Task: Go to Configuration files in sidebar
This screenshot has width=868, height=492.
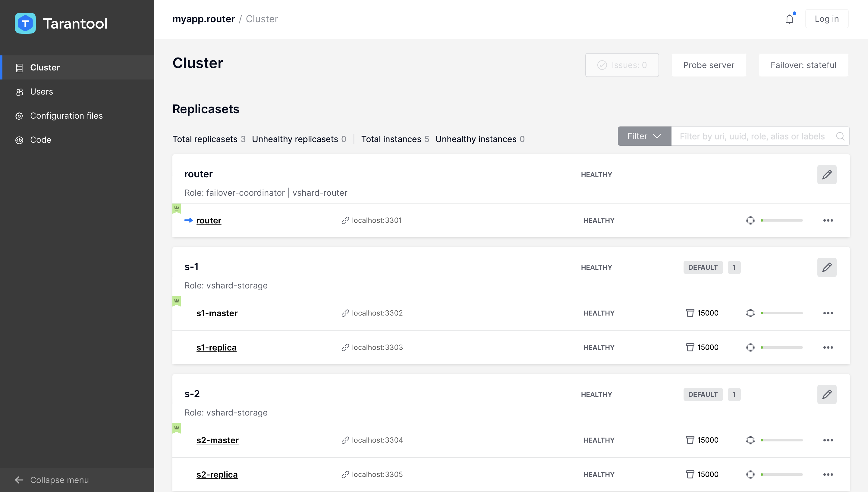Action: (66, 116)
